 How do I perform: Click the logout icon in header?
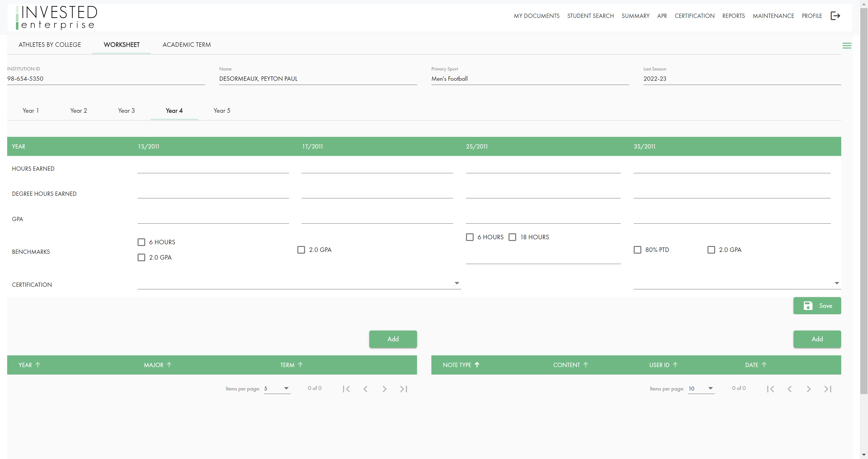835,16
